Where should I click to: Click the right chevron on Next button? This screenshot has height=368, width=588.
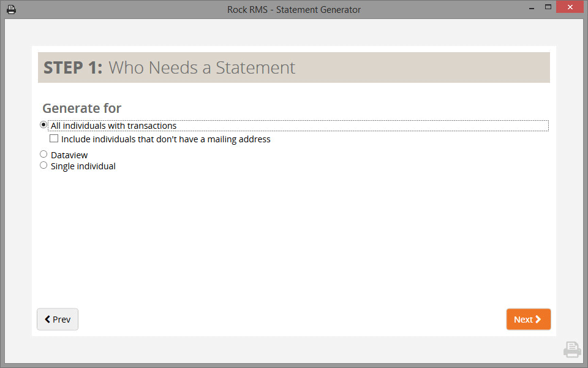(x=538, y=320)
